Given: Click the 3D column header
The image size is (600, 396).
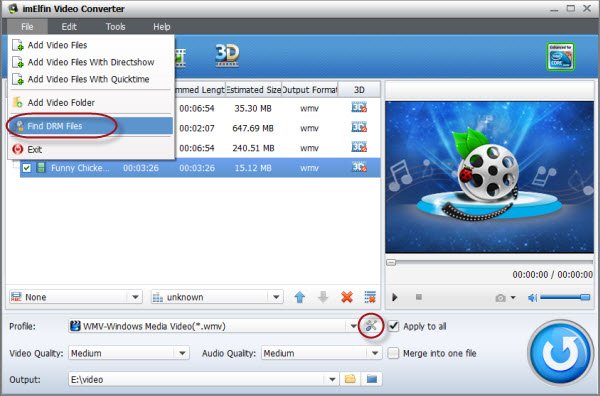Looking at the screenshot, I should [359, 90].
